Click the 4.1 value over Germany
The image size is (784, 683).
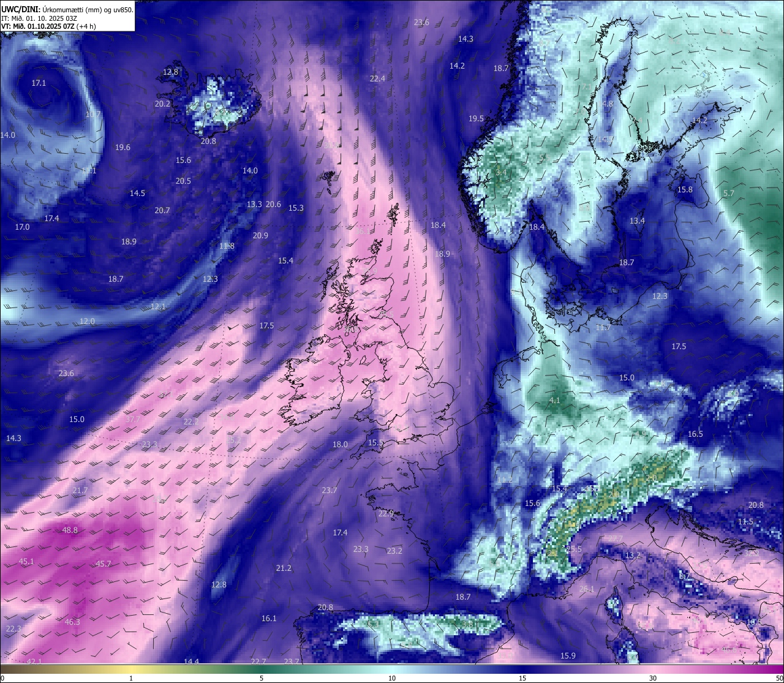(x=554, y=400)
